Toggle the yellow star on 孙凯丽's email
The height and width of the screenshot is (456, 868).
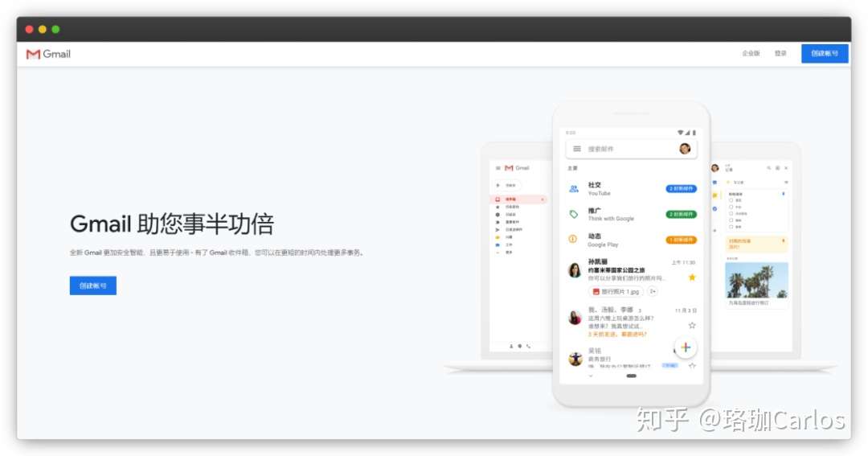point(692,277)
